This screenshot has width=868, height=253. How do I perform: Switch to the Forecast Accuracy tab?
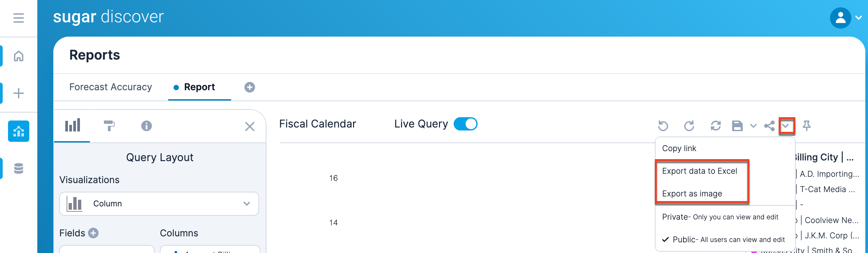[111, 87]
